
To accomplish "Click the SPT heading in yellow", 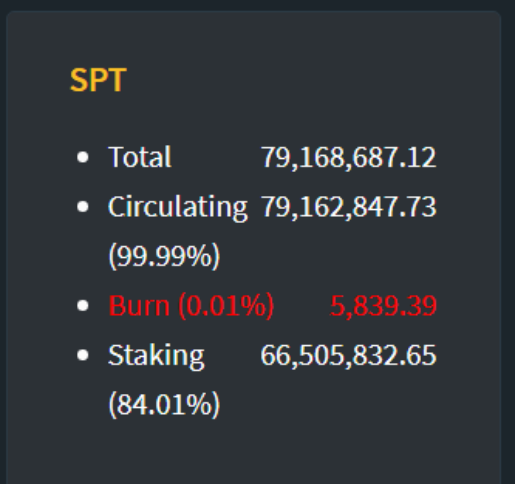I will 98,80.
